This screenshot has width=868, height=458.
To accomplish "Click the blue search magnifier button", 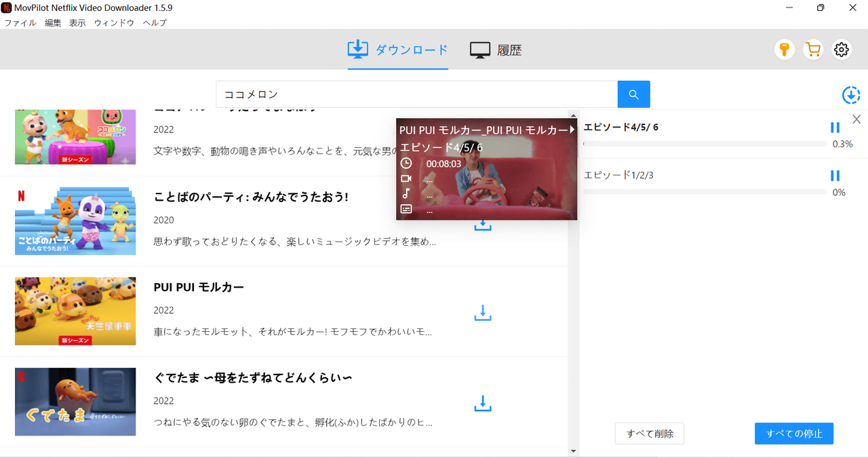I will tap(633, 94).
